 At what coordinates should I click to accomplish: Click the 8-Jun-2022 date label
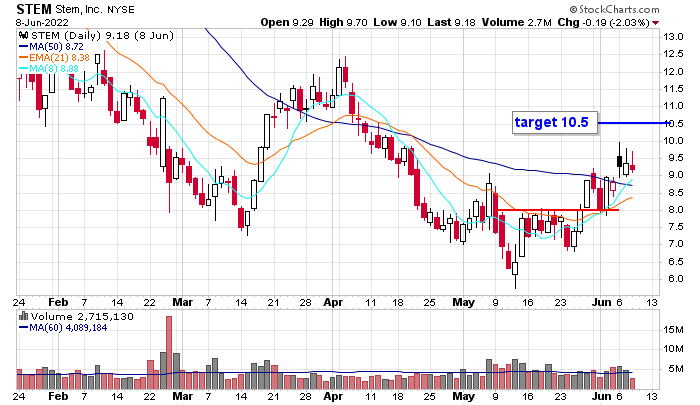tap(42, 22)
